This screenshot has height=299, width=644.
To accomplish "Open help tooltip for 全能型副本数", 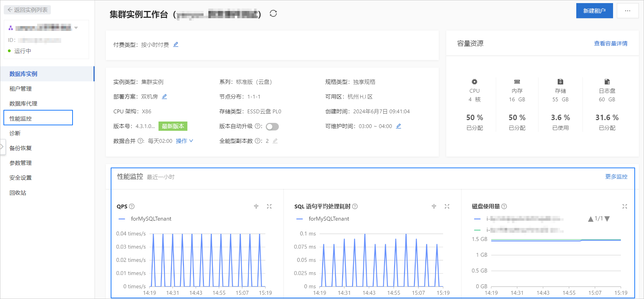I will click(258, 141).
